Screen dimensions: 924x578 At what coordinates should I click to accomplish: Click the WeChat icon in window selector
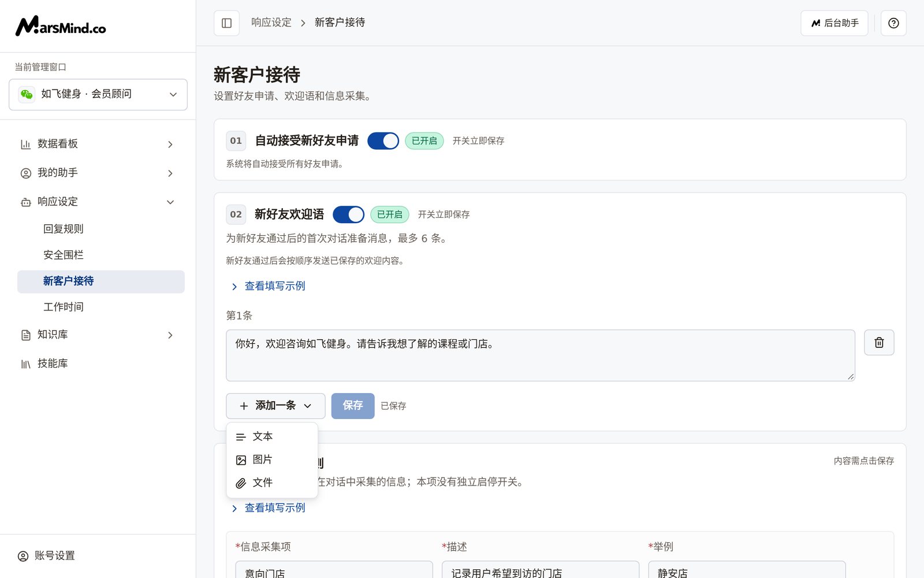click(x=27, y=94)
